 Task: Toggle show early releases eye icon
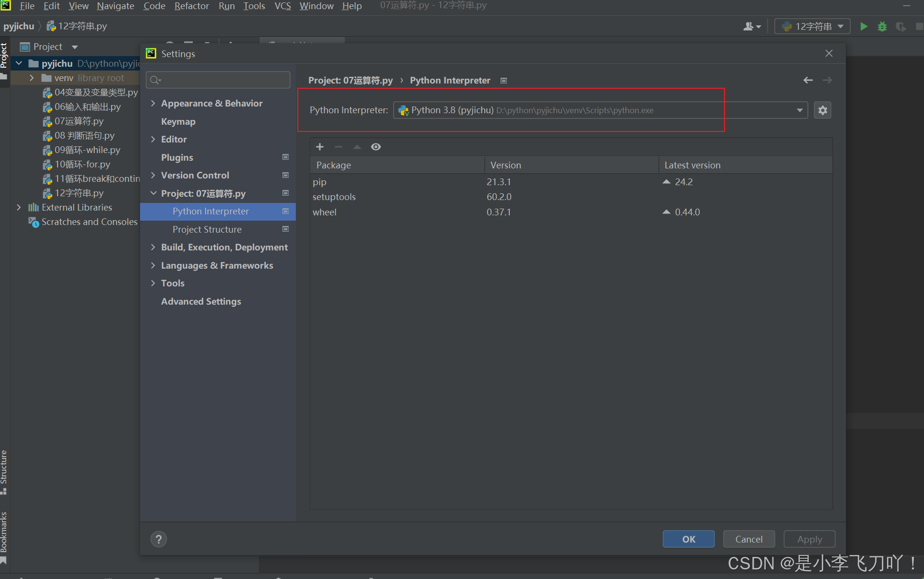376,147
